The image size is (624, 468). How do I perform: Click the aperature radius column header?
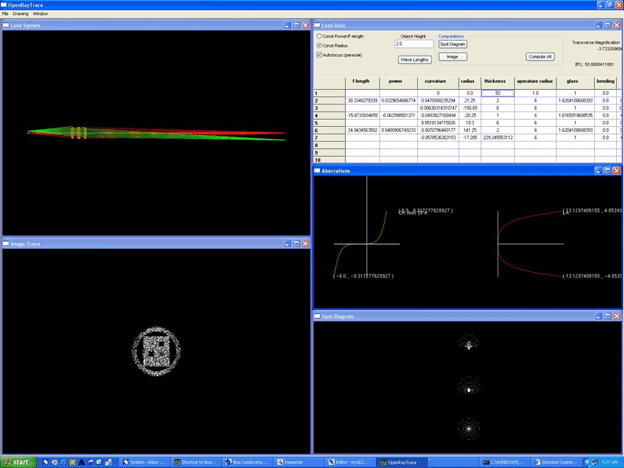pos(535,83)
